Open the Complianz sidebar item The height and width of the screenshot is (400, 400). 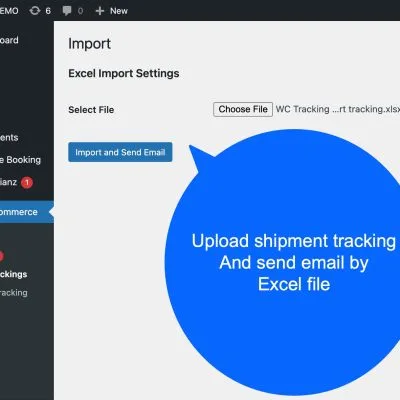pos(8,182)
